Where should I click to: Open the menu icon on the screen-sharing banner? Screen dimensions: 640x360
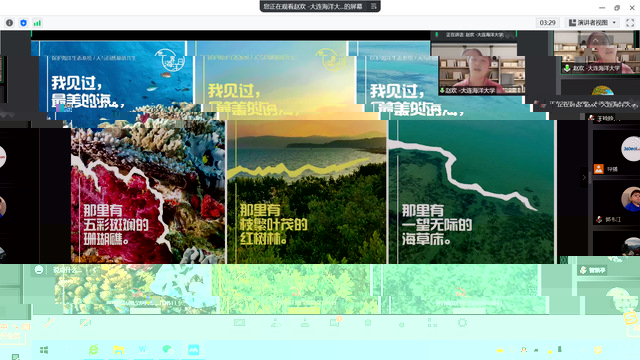coord(373,6)
